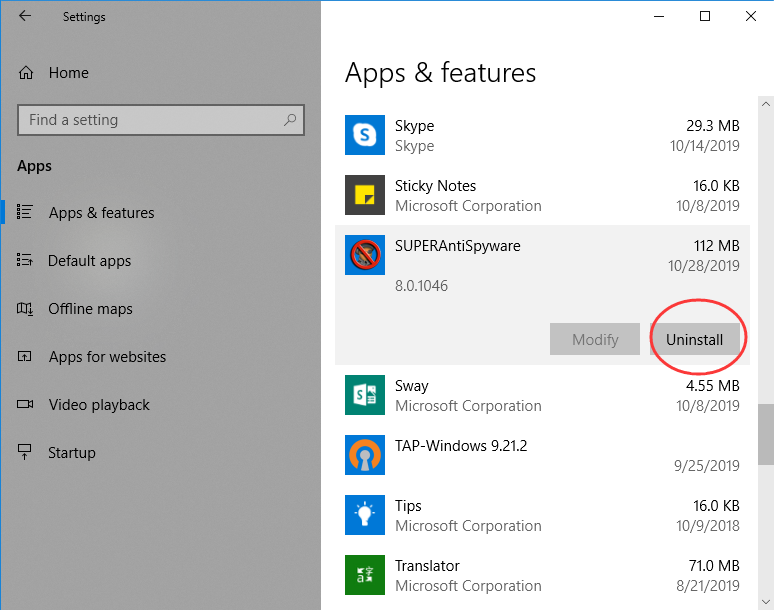Click the 29.3 MB size value
Screen dimensions: 774x610
coord(713,126)
